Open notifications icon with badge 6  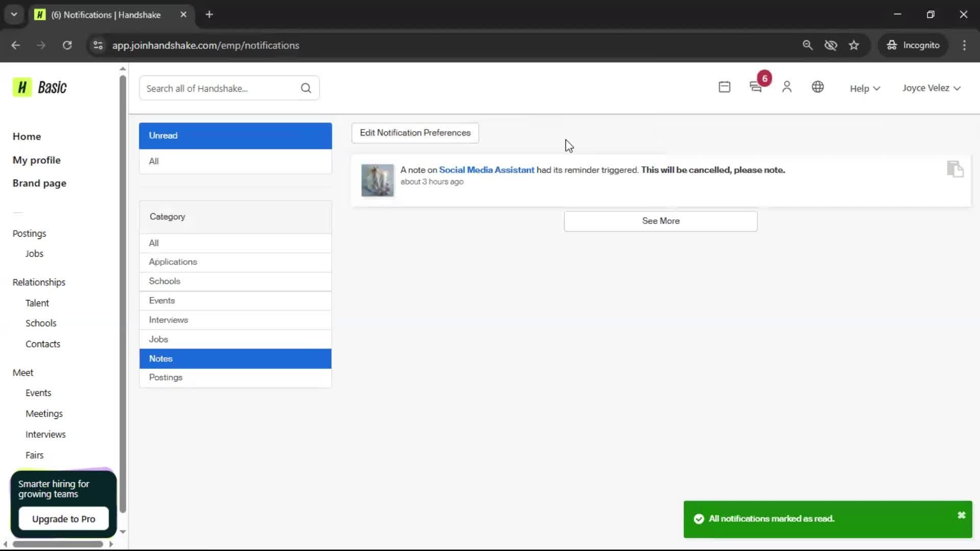(x=756, y=87)
